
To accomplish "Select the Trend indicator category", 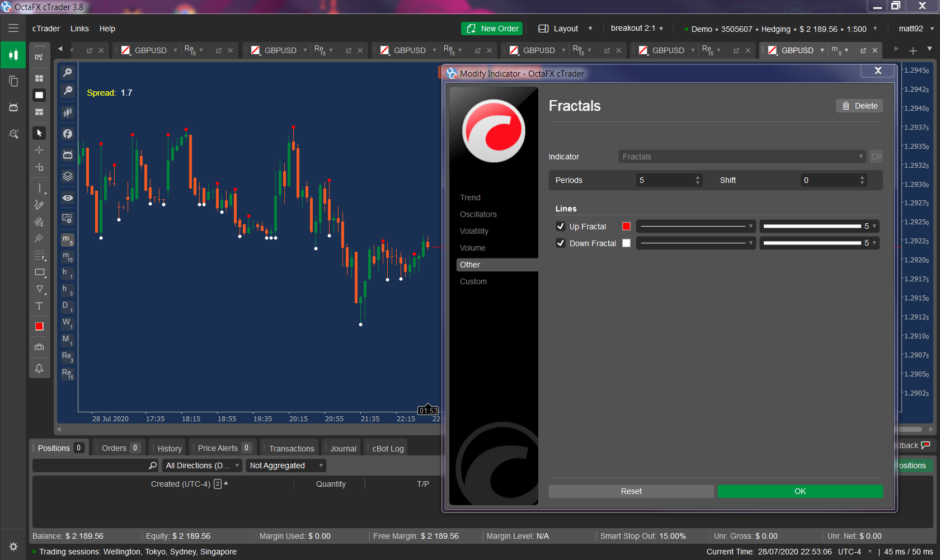I will point(470,197).
